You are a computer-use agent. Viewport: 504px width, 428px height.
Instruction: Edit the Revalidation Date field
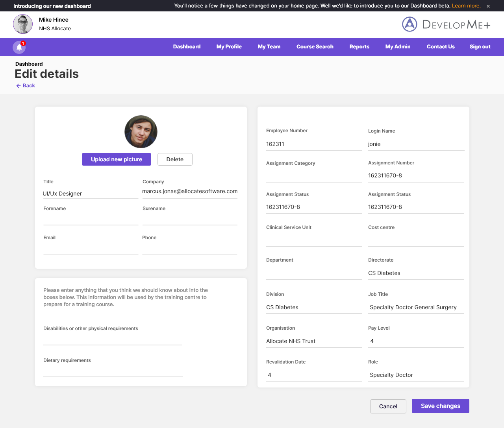pyautogui.click(x=314, y=375)
